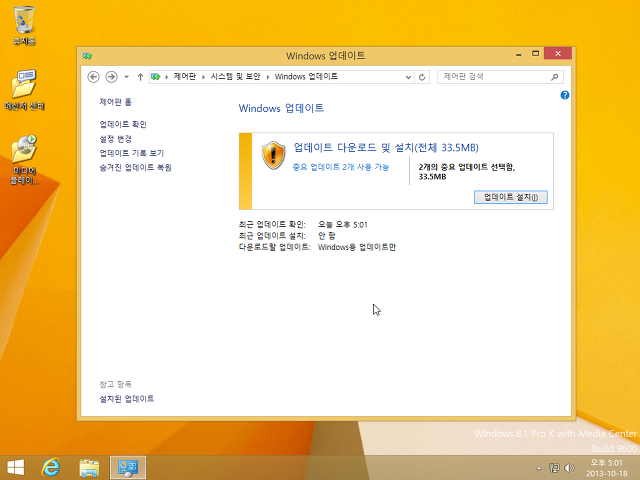Expand the arrow after 시스템 및 보안

coord(268,77)
